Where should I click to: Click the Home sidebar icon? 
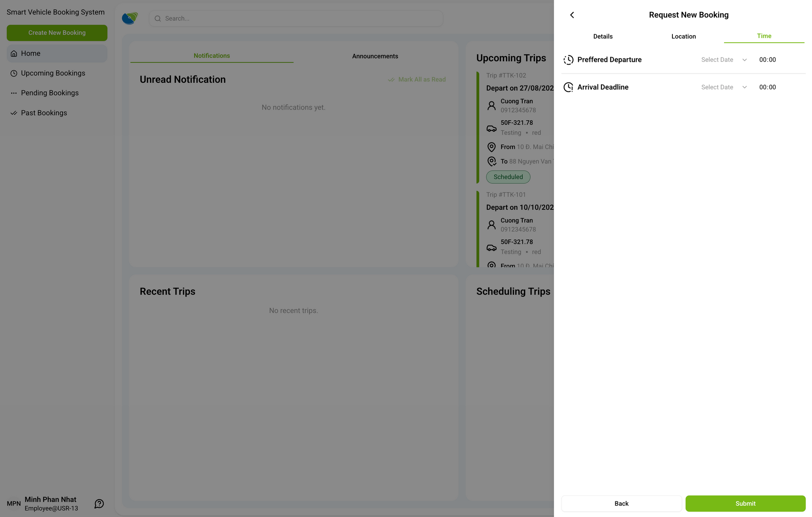pyautogui.click(x=14, y=54)
